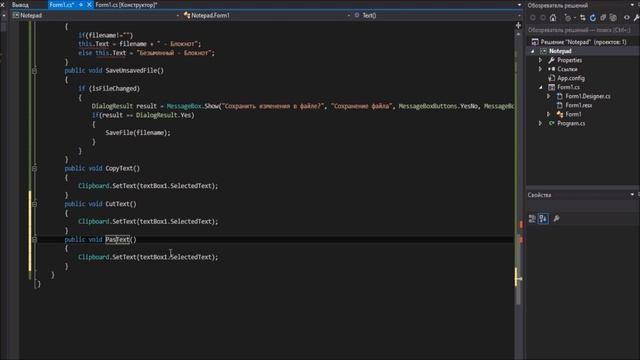640x360 pixels.
Task: Click Обозреватель решений panel title
Action: pyautogui.click(x=558, y=5)
